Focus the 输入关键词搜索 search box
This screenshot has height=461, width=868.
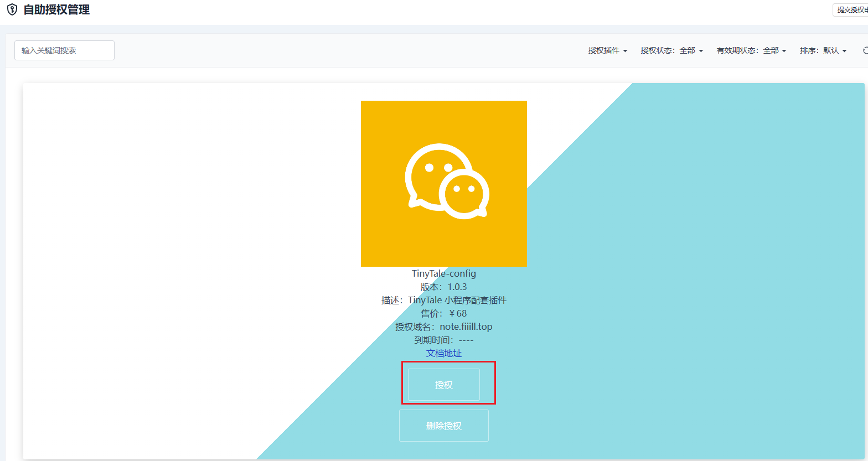point(64,50)
